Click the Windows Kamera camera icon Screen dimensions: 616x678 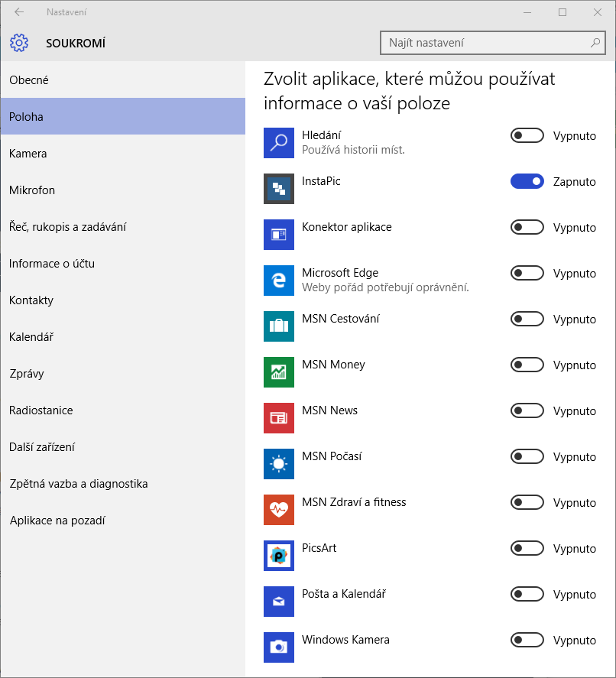tap(279, 647)
